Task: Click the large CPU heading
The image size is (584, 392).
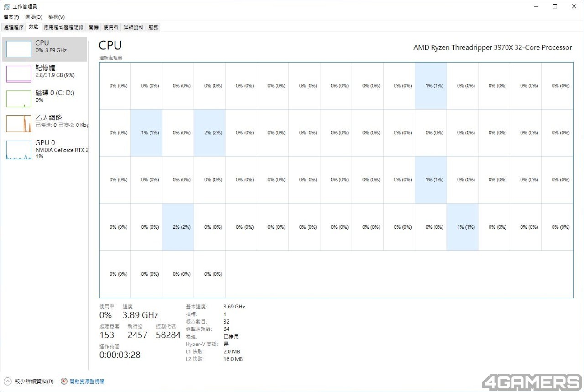Action: [110, 45]
